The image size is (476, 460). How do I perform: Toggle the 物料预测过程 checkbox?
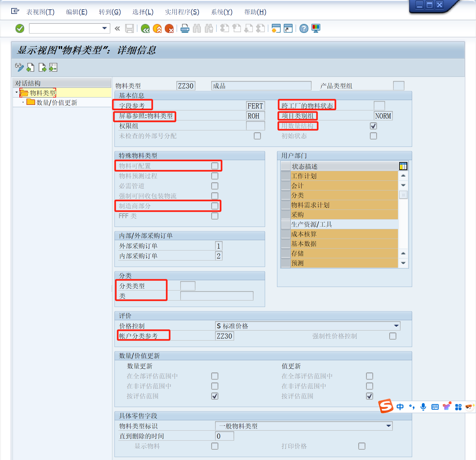pyautogui.click(x=215, y=176)
